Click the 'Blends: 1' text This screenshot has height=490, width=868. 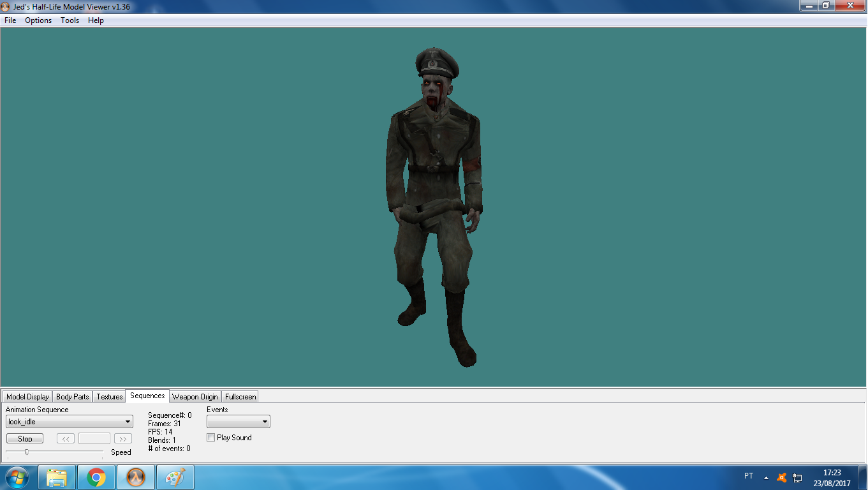coord(162,440)
